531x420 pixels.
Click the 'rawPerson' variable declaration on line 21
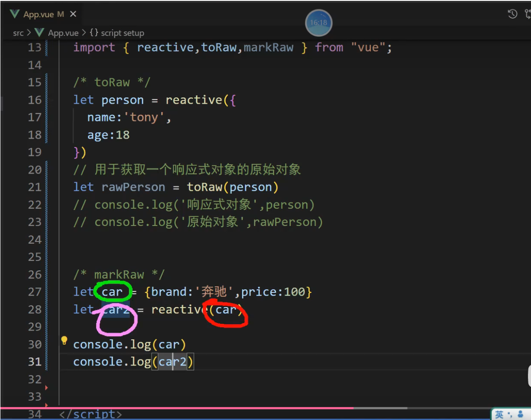pyautogui.click(x=133, y=187)
